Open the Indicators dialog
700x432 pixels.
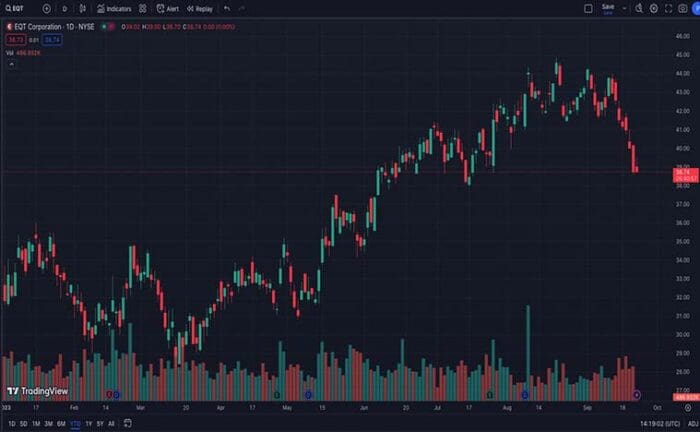(114, 8)
